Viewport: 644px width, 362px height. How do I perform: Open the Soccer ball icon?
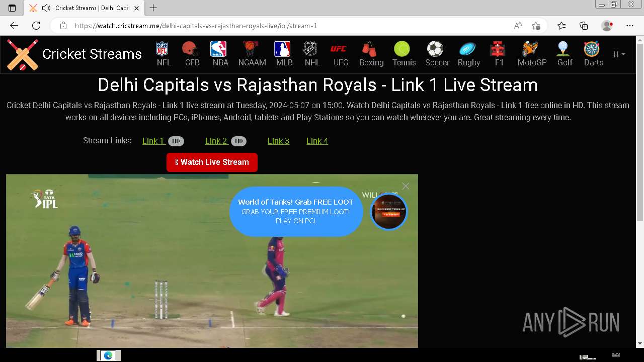pyautogui.click(x=435, y=49)
